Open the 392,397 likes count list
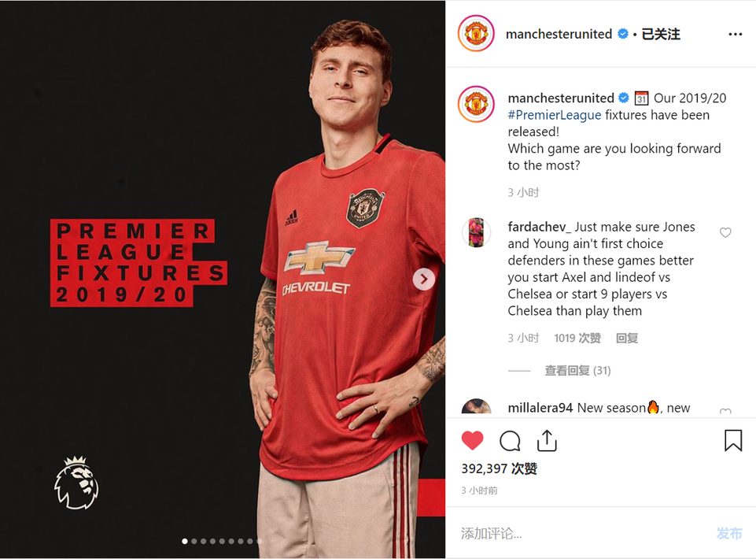This screenshot has width=756, height=559. pyautogui.click(x=499, y=468)
